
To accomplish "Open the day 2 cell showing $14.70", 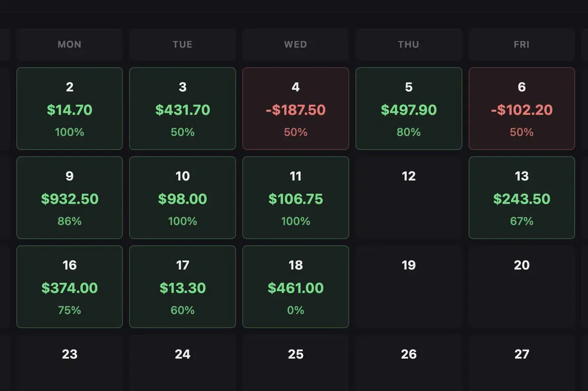I will click(x=70, y=108).
